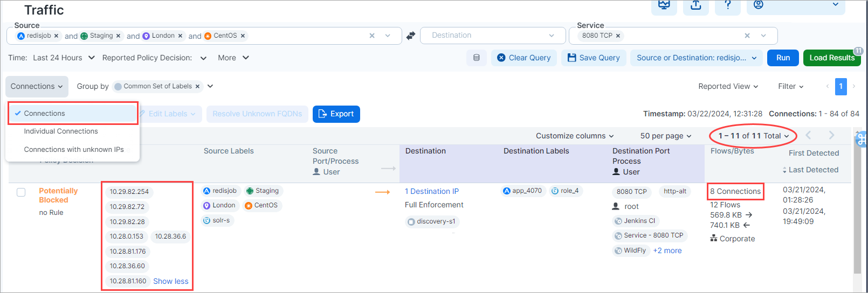
Task: Click the Export button
Action: coord(336,114)
